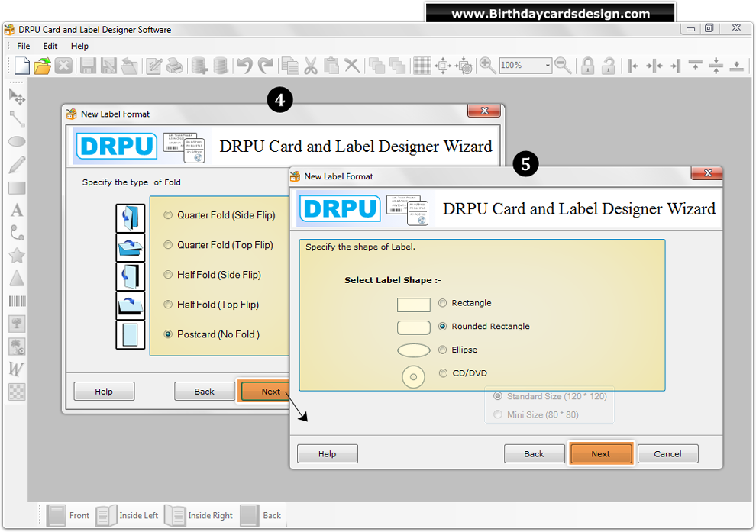Select Quarter Fold (Top Flip) radio option

coord(168,245)
